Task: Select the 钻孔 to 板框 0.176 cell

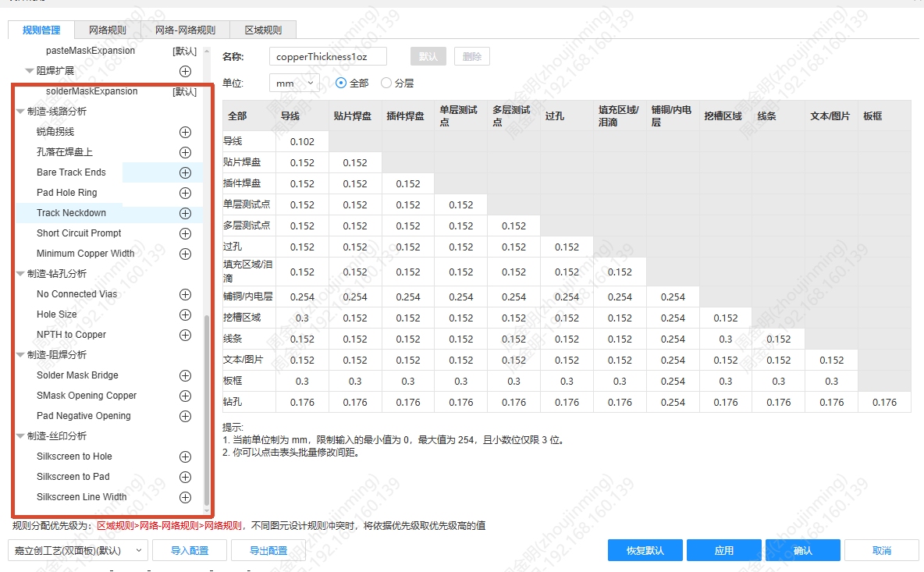Action: 884,403
